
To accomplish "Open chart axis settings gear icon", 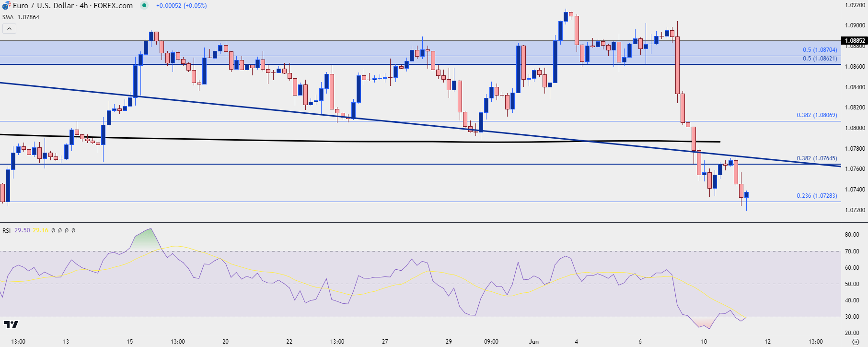I will pos(856,342).
